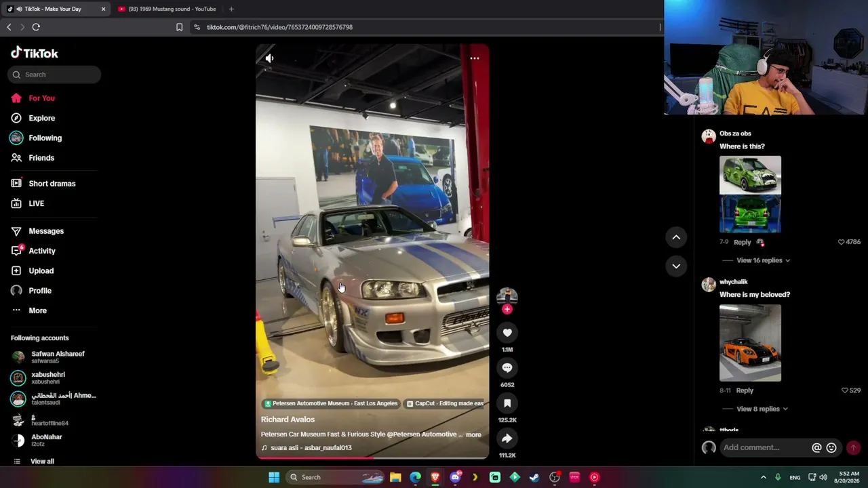868x488 pixels.
Task: Open File Explorer from the taskbar
Action: tap(395, 477)
